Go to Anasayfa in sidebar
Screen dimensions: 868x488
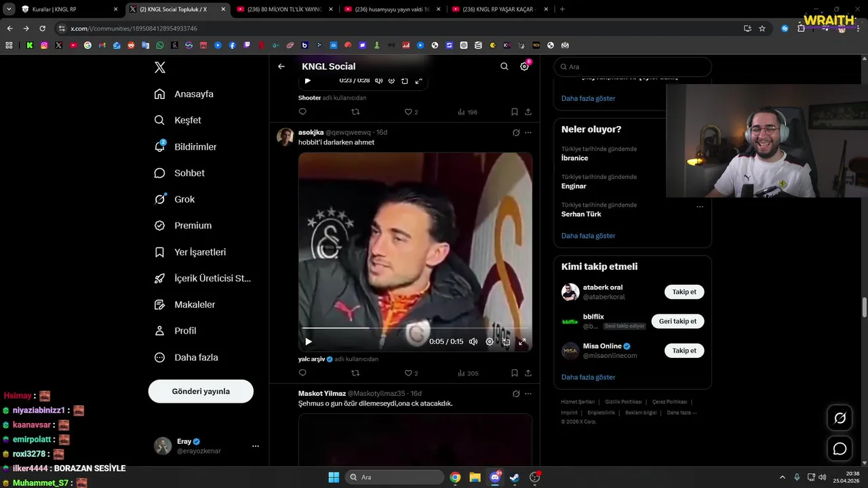coord(184,94)
